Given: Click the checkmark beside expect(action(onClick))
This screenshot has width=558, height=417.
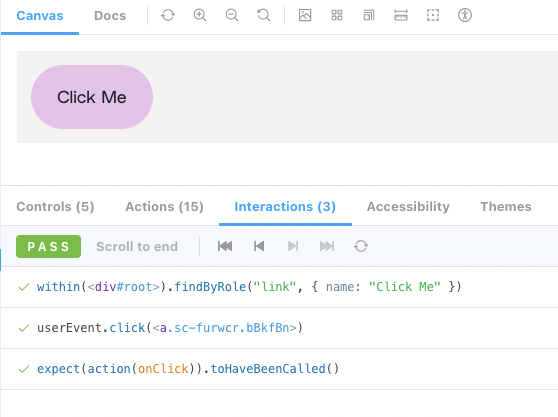Looking at the screenshot, I should pos(24,369).
